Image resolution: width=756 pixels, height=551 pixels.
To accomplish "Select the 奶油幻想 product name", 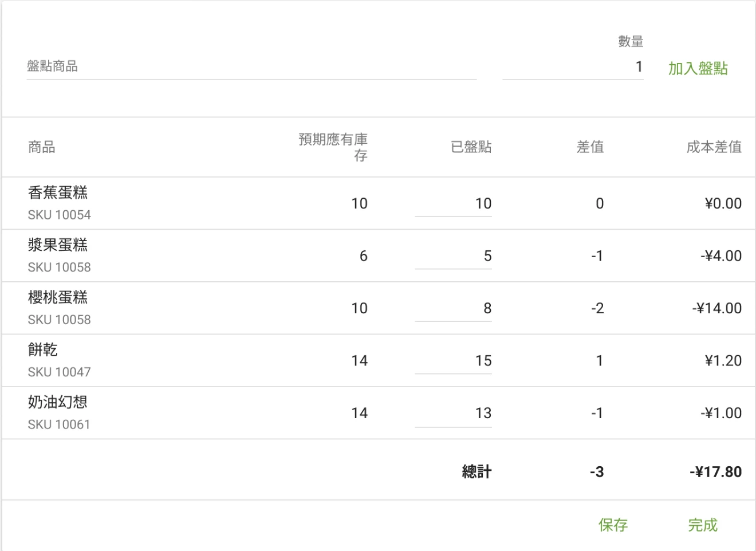I will point(58,402).
